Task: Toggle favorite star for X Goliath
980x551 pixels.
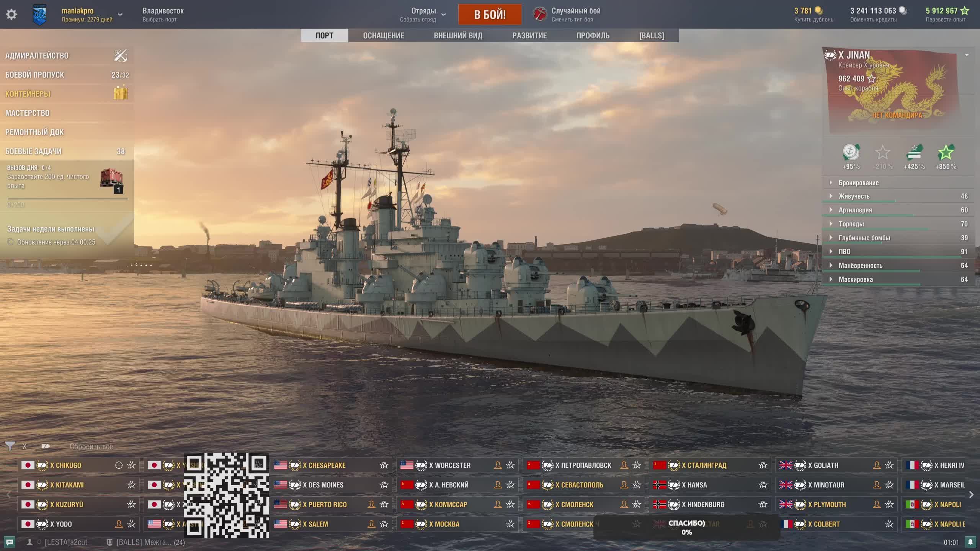Action: pos(889,465)
